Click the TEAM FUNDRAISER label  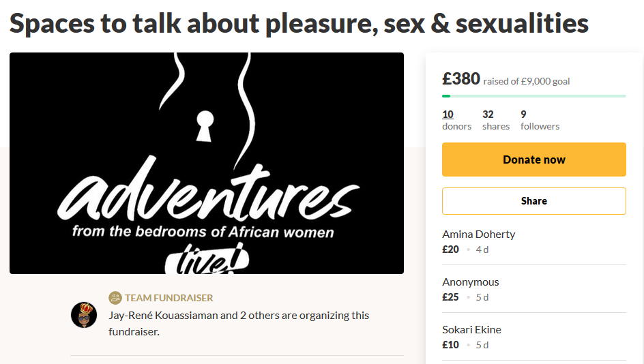(x=169, y=297)
